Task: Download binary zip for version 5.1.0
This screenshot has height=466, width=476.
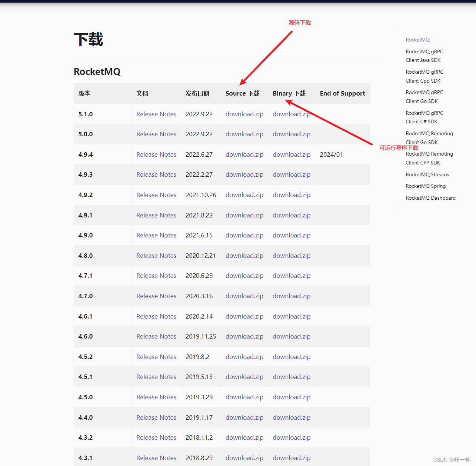Action: [x=291, y=114]
